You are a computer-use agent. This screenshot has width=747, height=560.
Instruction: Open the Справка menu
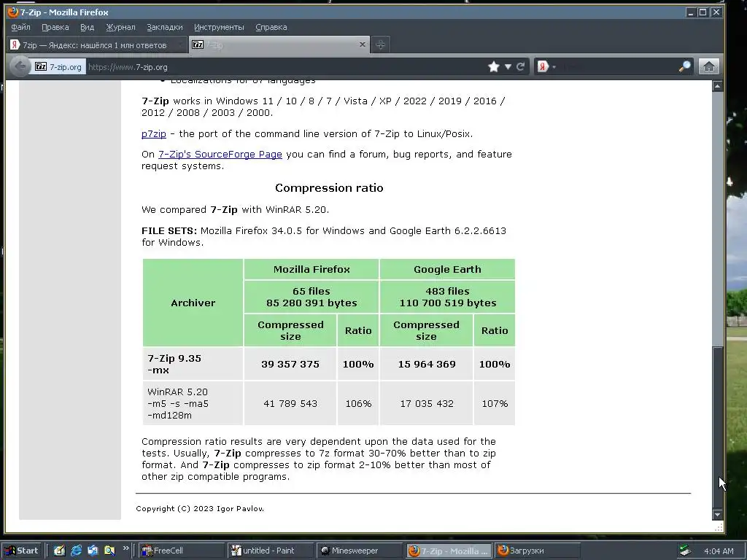click(x=271, y=27)
